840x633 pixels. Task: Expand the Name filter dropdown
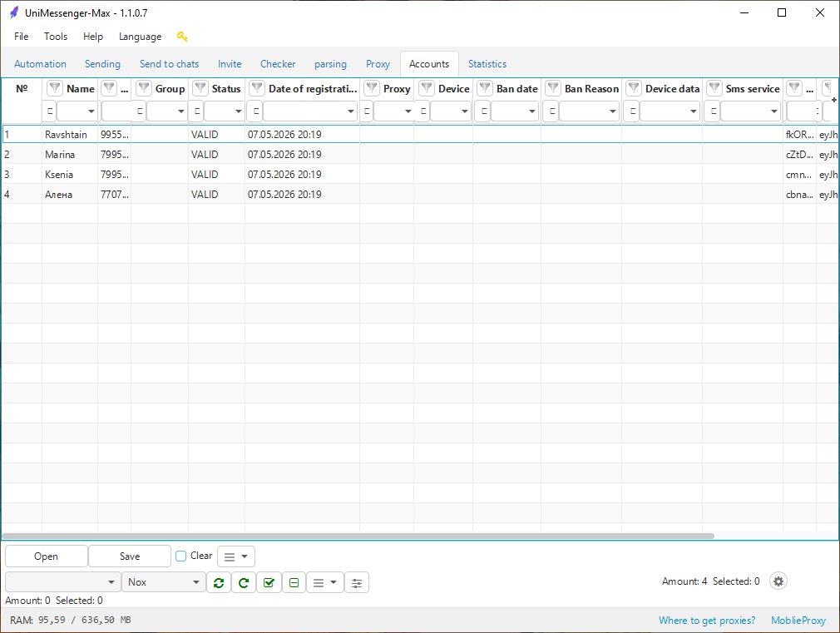[x=91, y=111]
